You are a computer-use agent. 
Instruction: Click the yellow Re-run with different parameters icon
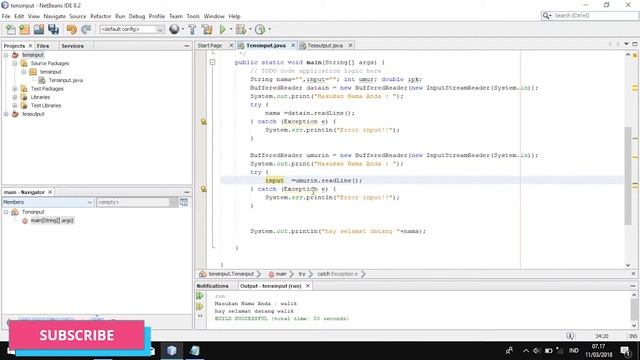200,306
